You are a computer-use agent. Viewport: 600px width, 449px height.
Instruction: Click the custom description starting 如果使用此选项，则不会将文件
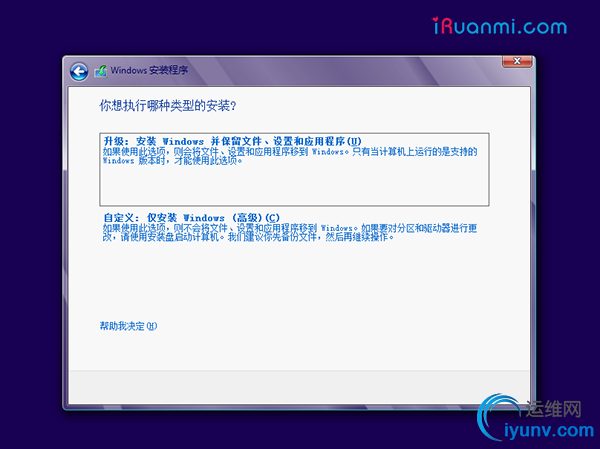(x=290, y=233)
